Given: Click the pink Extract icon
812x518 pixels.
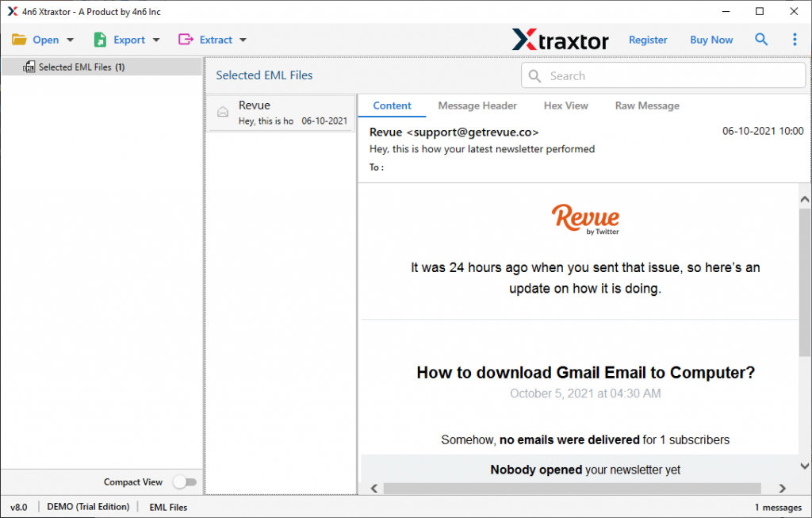Looking at the screenshot, I should coord(185,39).
